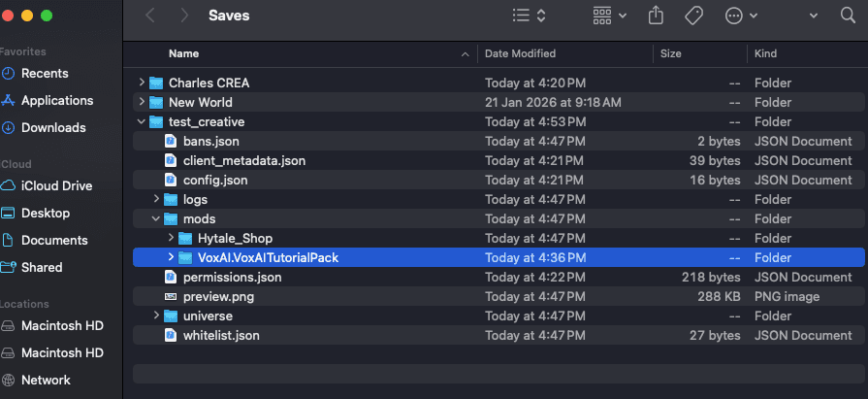This screenshot has height=399, width=868.
Task: Open the More actions ellipsis menu
Action: [741, 16]
